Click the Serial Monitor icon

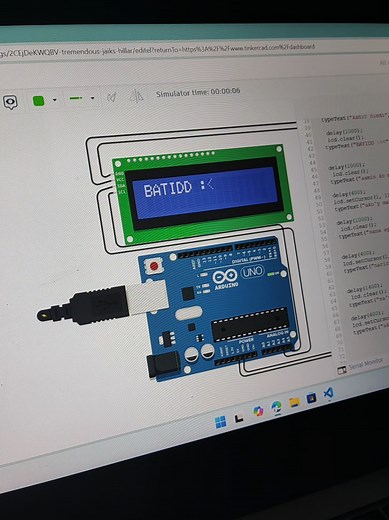coord(342,370)
